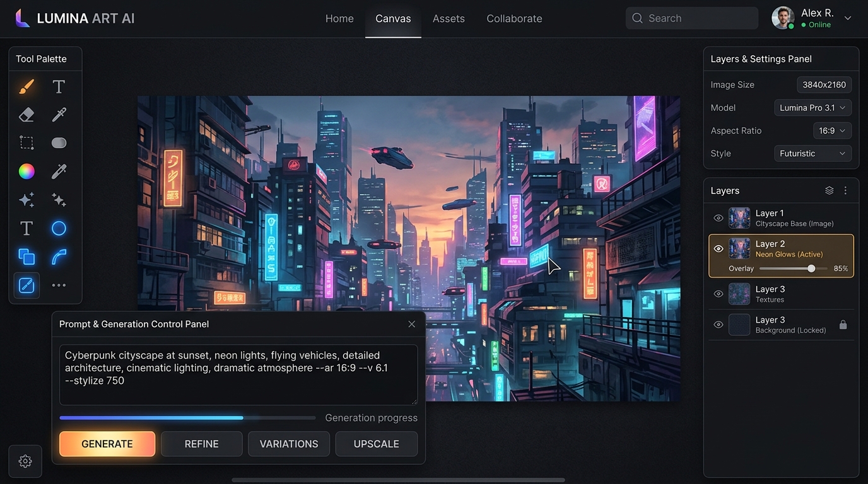Select the blue curved Arc tool
868x484 pixels.
click(59, 256)
